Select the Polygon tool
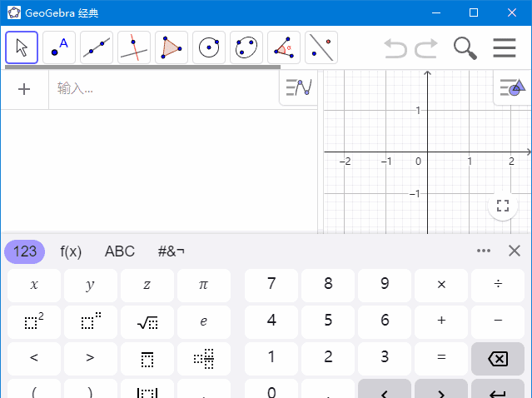 pos(172,47)
